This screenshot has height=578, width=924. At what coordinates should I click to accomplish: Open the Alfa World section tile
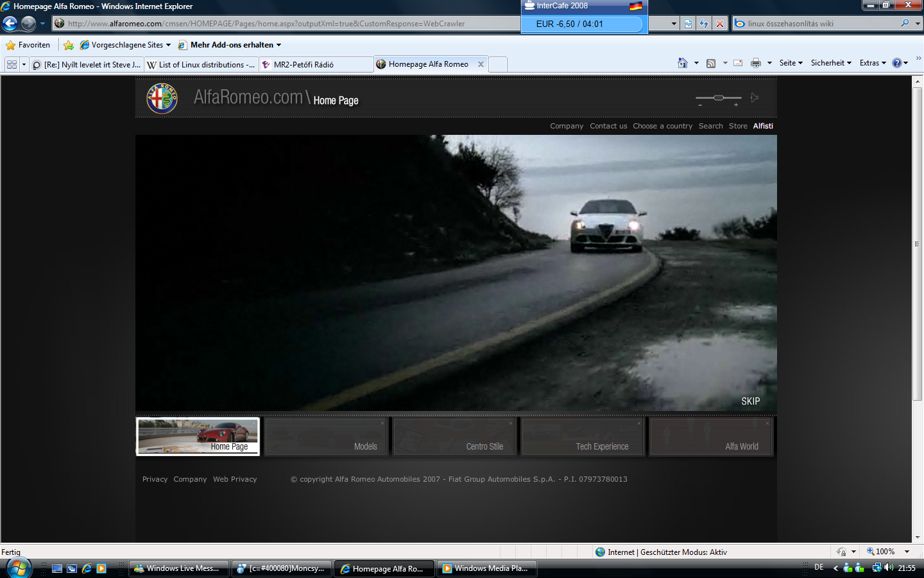[x=711, y=437]
